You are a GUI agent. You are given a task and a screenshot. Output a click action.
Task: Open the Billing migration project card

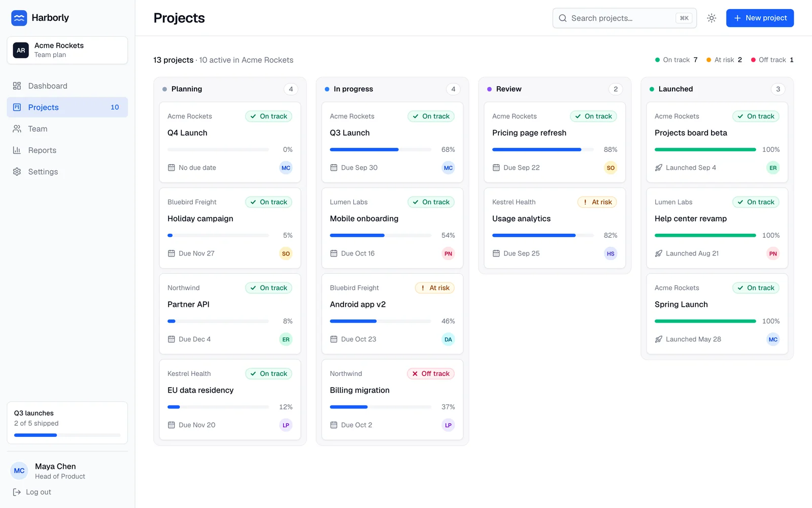pos(392,400)
